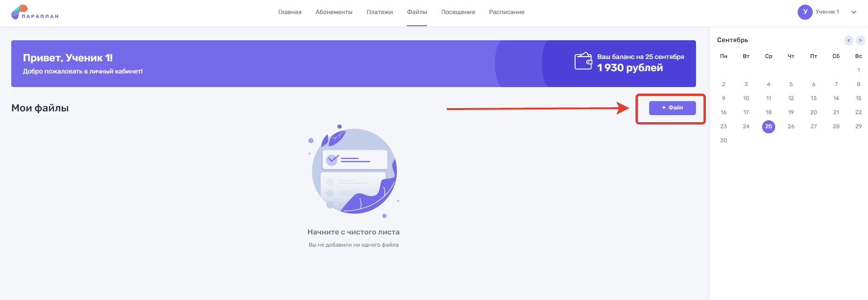Click the 1 930 рублей balance
Image resolution: width=868 pixels, height=300 pixels.
click(630, 68)
